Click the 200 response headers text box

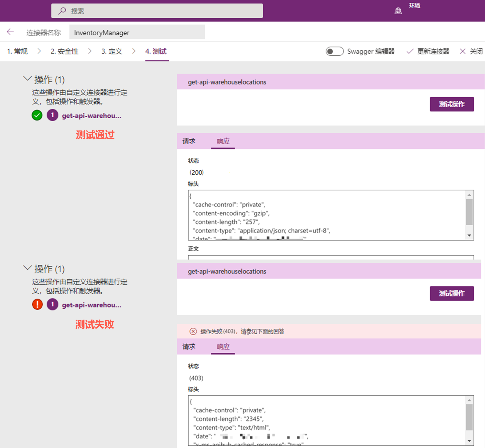[x=331, y=215]
